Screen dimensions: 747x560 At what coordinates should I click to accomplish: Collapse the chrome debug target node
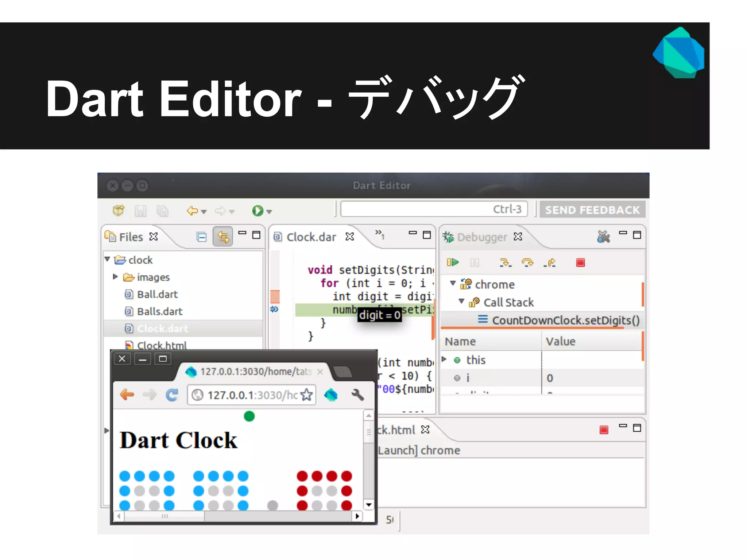[453, 283]
